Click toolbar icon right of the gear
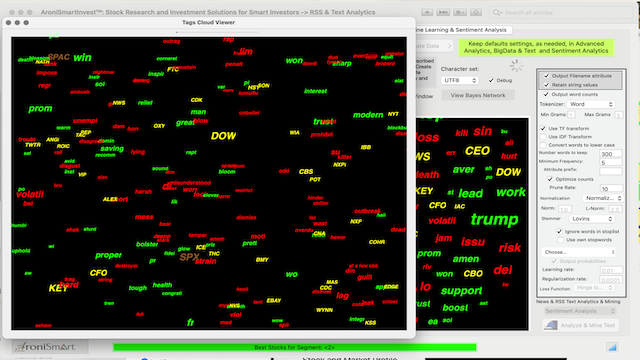This screenshot has height=360, width=640. coord(476,13)
